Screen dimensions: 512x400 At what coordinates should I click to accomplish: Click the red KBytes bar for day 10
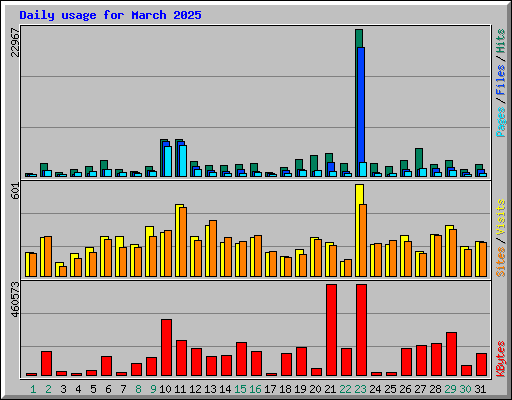(x=166, y=348)
